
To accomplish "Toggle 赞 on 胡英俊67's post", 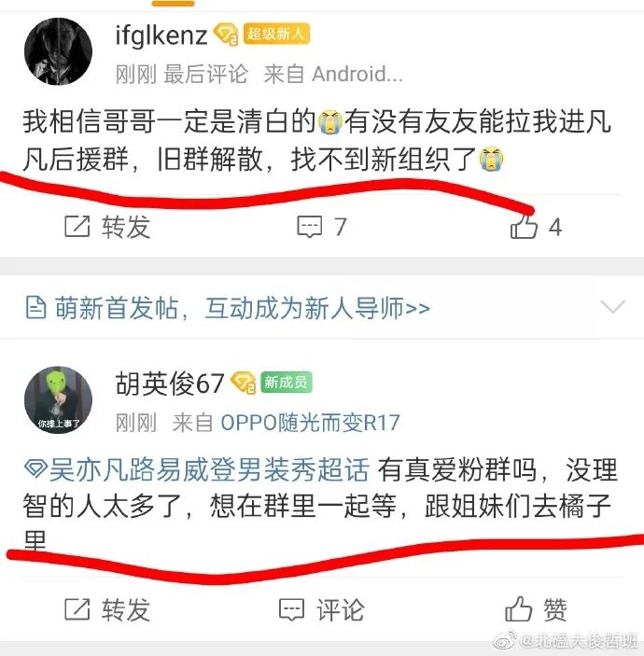I will coord(536,609).
